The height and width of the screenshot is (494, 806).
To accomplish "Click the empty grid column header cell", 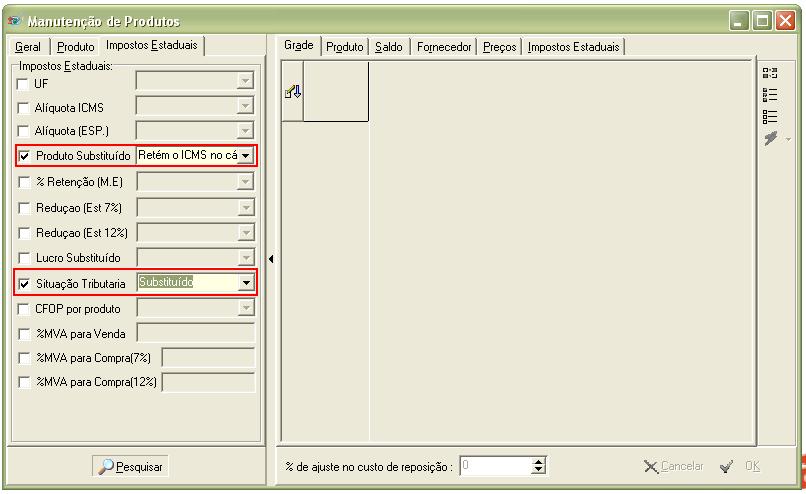I will pos(336,92).
